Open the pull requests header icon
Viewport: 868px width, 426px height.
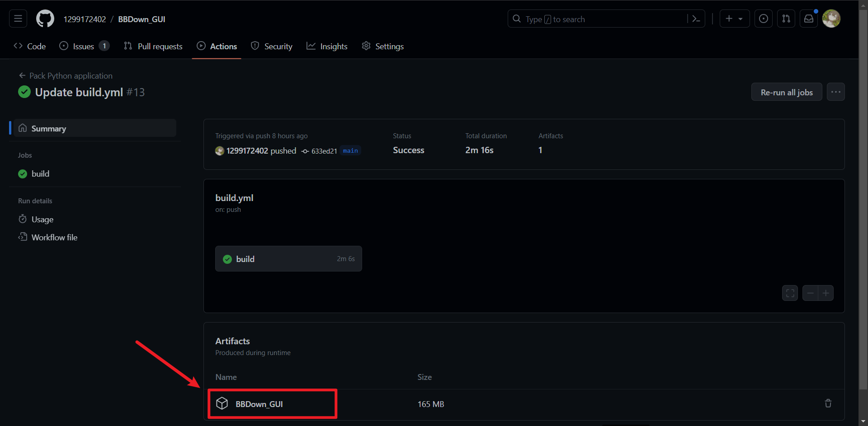[x=786, y=19]
